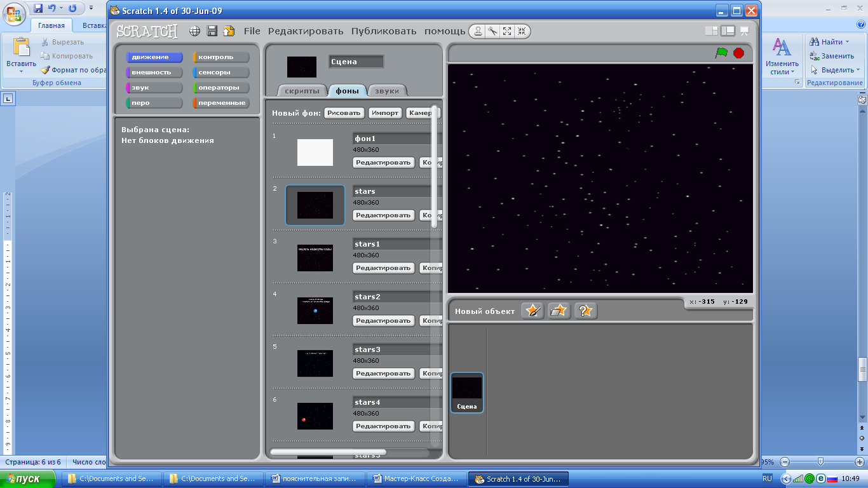The image size is (868, 488).
Task: Open the помощь menu
Action: [445, 31]
